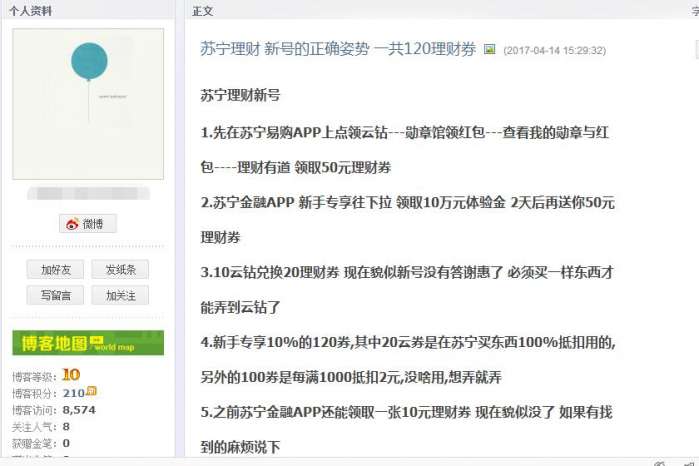Viewport: 699px width, 466px height.
Task: Click the blog points value 210
Action: [x=74, y=393]
